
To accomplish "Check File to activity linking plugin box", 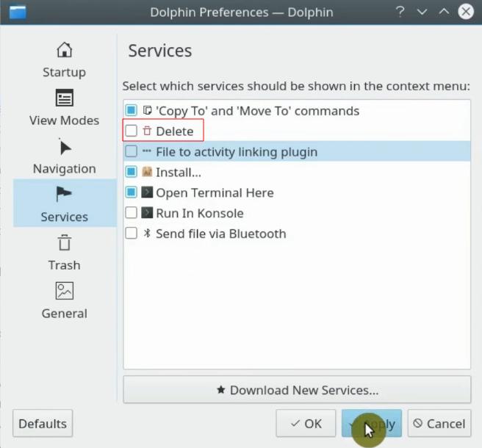I will (132, 151).
